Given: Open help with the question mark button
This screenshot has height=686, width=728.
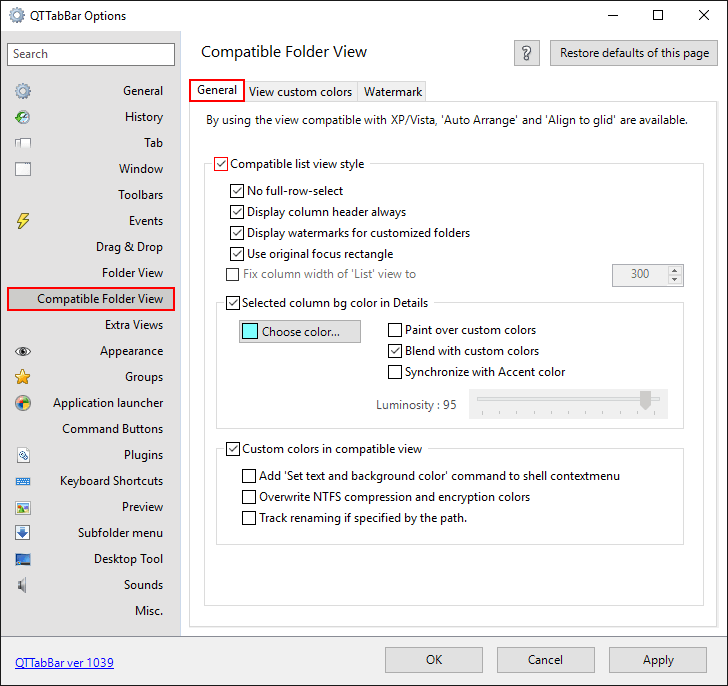Looking at the screenshot, I should [x=526, y=53].
